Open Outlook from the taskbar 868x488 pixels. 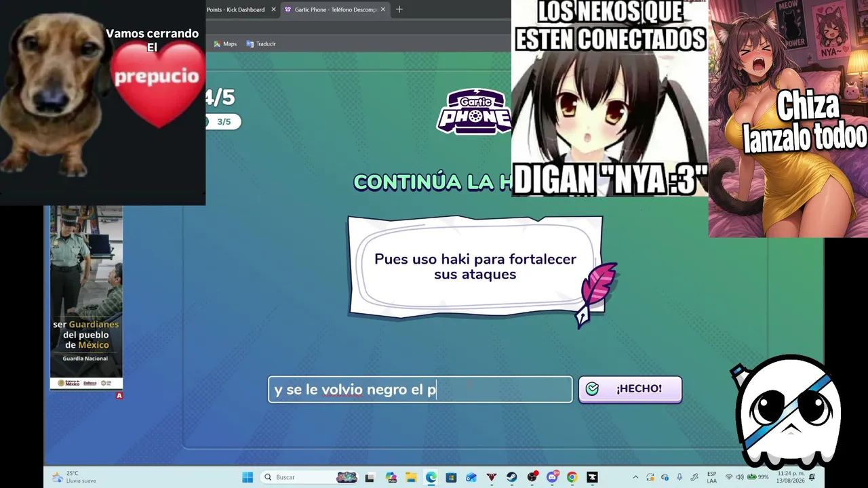pos(471,477)
